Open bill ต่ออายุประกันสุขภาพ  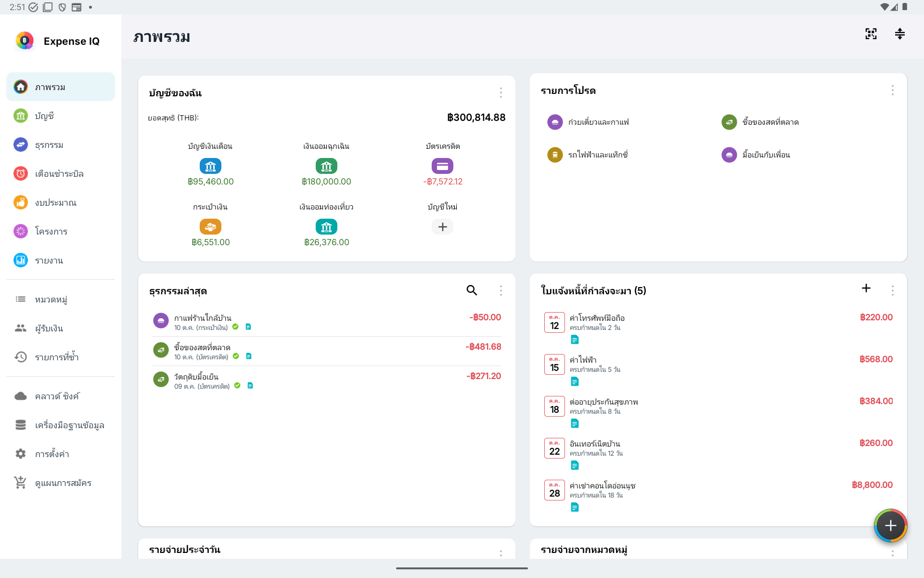[719, 412]
